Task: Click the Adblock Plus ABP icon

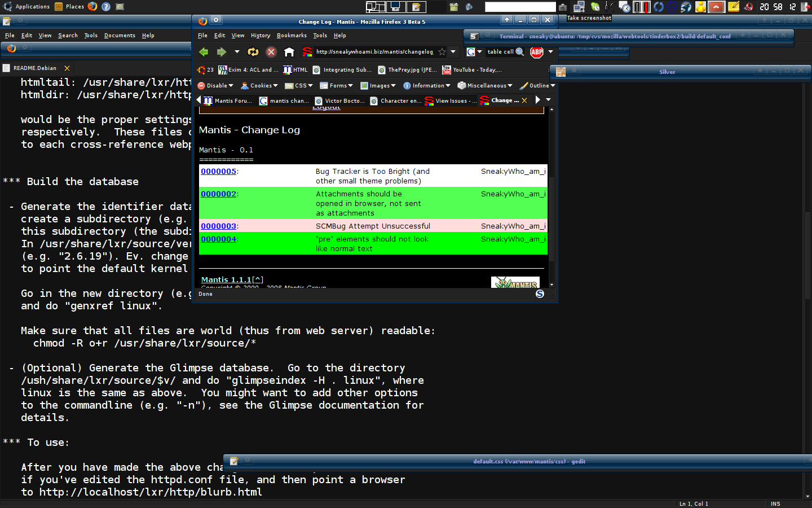Action: [x=536, y=52]
